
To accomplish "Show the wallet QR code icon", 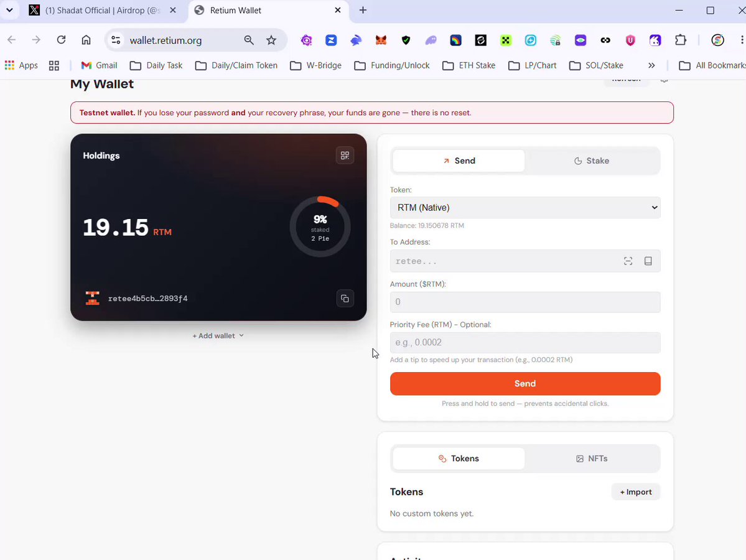I will 345,156.
